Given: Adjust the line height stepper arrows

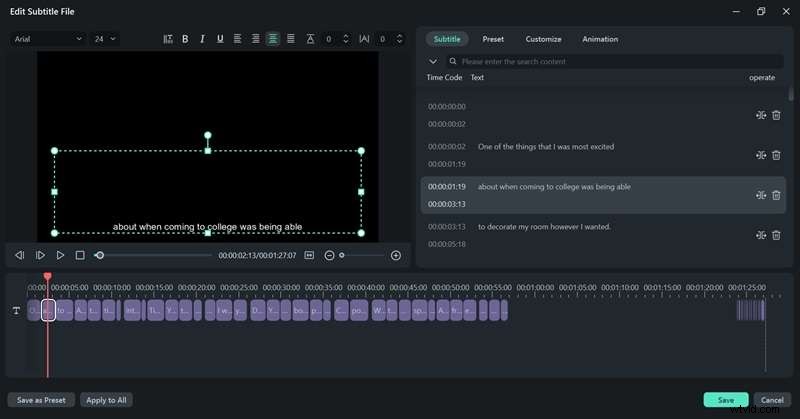Looking at the screenshot, I should [x=346, y=39].
